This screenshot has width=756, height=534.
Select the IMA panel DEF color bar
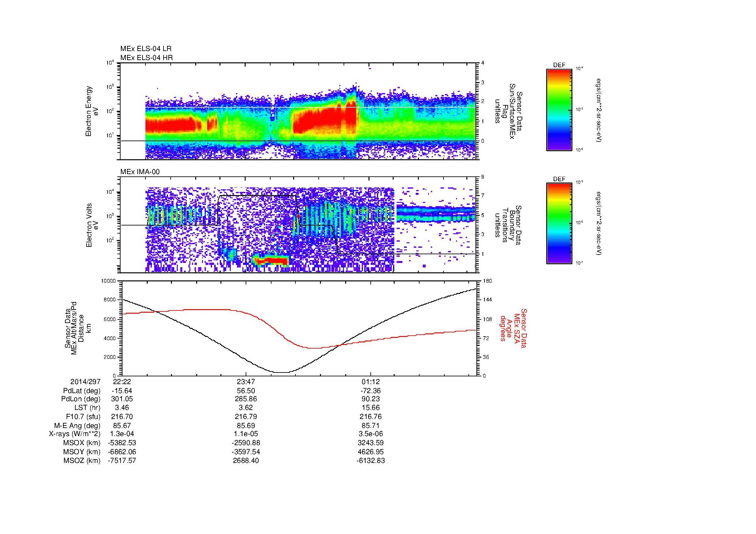pos(559,224)
